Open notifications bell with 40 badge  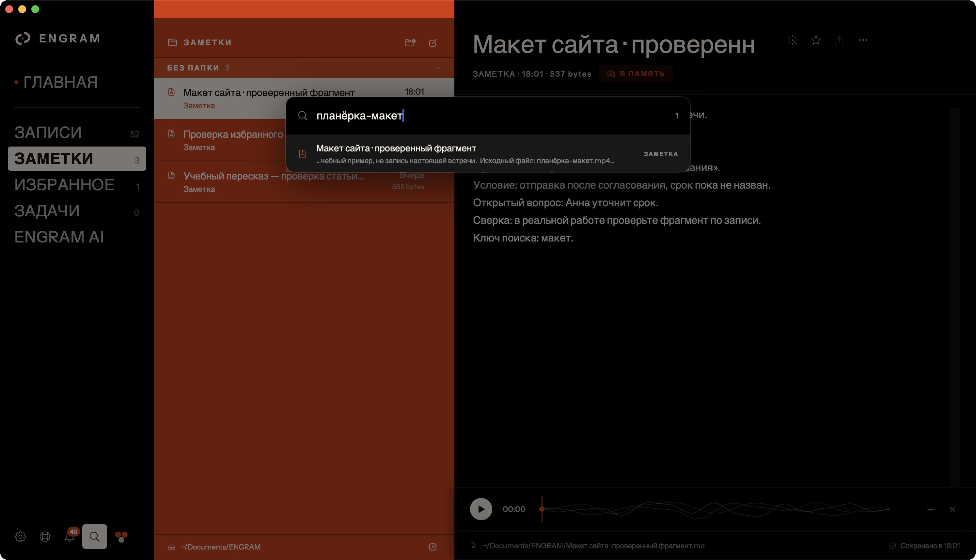click(x=70, y=536)
